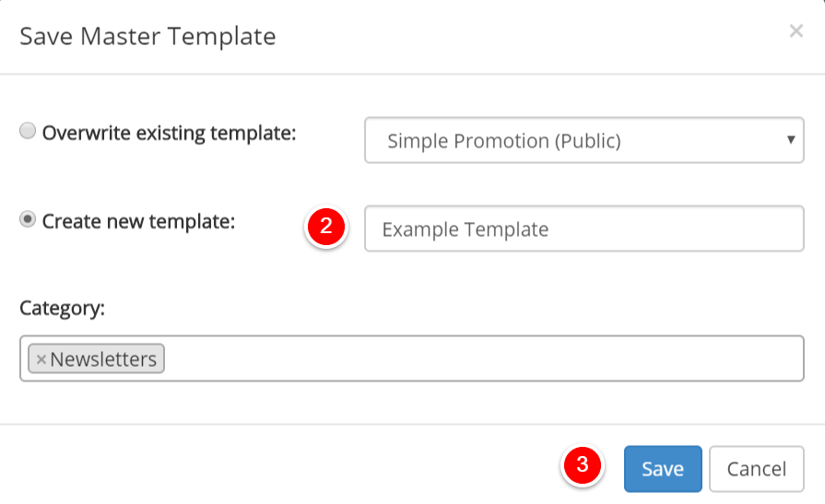Click the red step 2 marker
Viewport: 825px width, 504px height.
pos(326,227)
